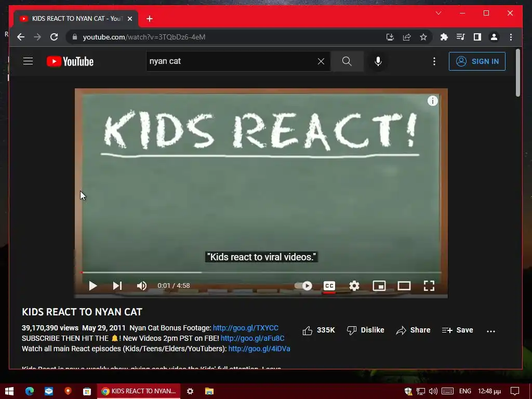Open Chrome KIDS REACT taskbar item
Image resolution: width=532 pixels, height=399 pixels.
(x=139, y=391)
